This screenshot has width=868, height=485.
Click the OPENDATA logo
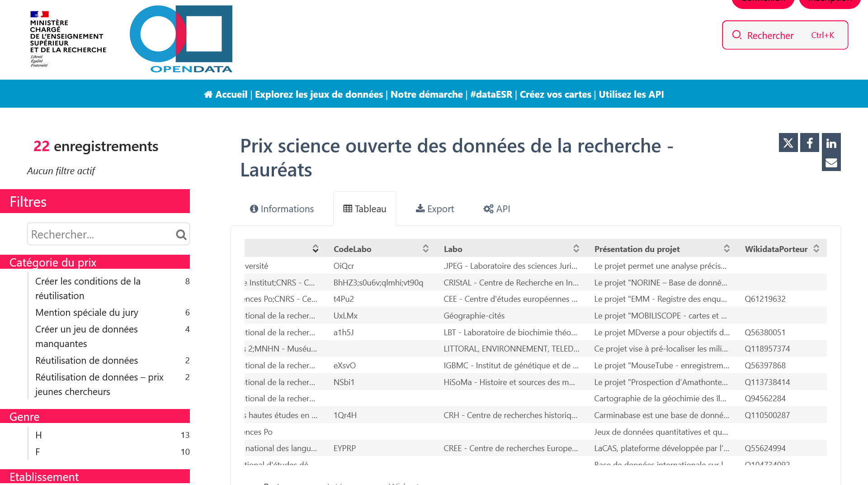(x=181, y=39)
